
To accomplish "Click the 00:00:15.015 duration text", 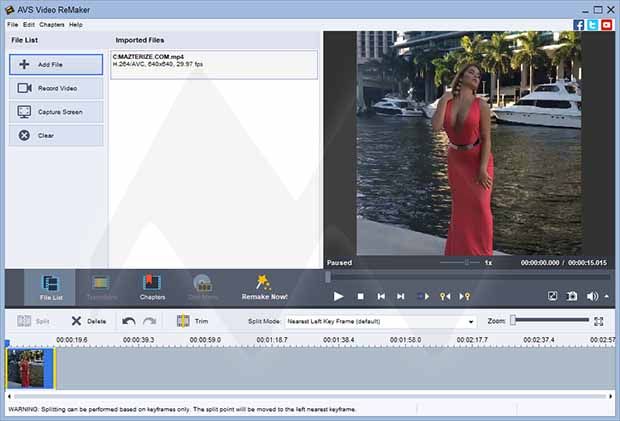I will (x=587, y=262).
